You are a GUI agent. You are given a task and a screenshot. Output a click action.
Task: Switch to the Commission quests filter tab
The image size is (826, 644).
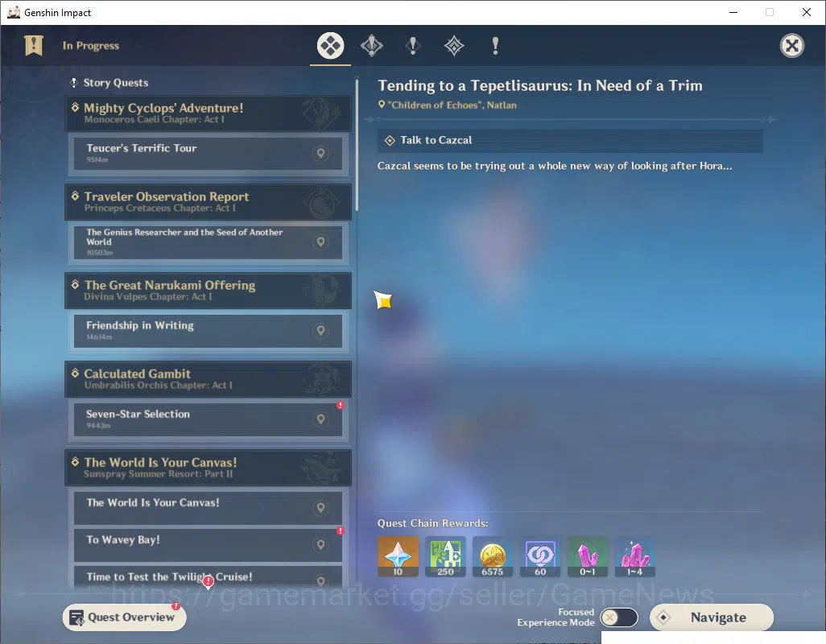coord(495,46)
